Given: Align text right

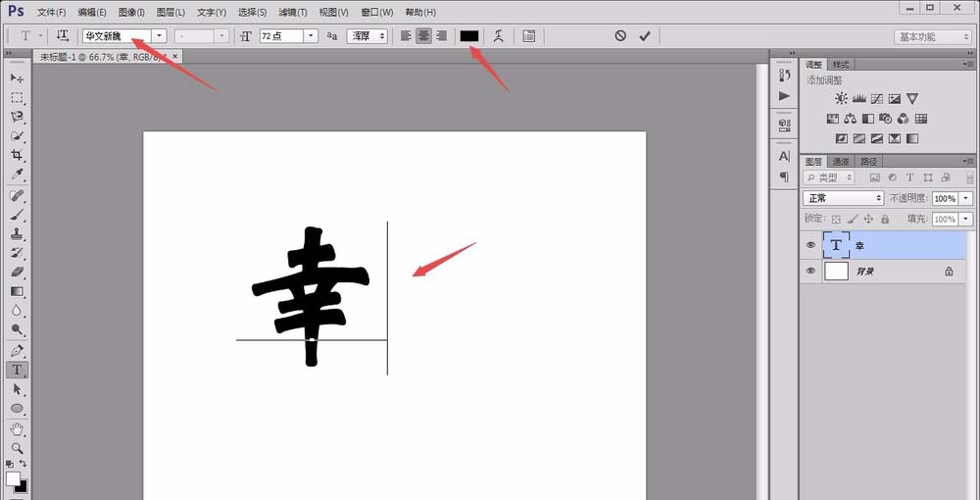Looking at the screenshot, I should [441, 36].
